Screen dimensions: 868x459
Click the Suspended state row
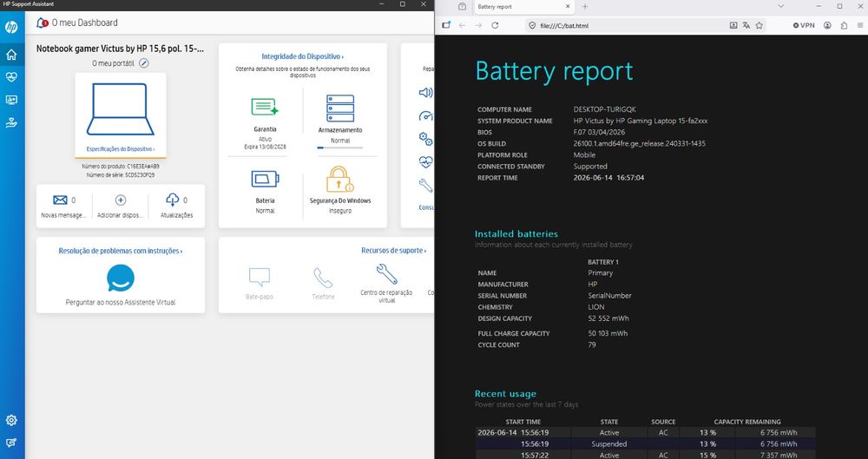[645, 444]
